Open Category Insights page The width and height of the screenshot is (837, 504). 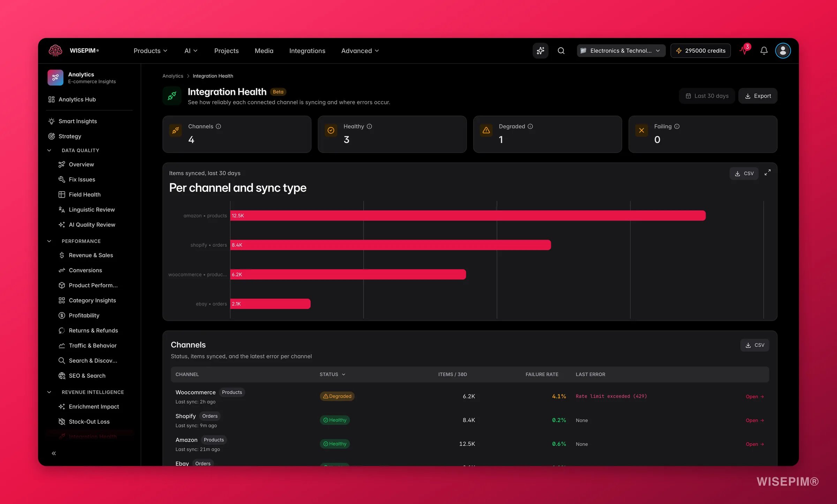pos(94,300)
